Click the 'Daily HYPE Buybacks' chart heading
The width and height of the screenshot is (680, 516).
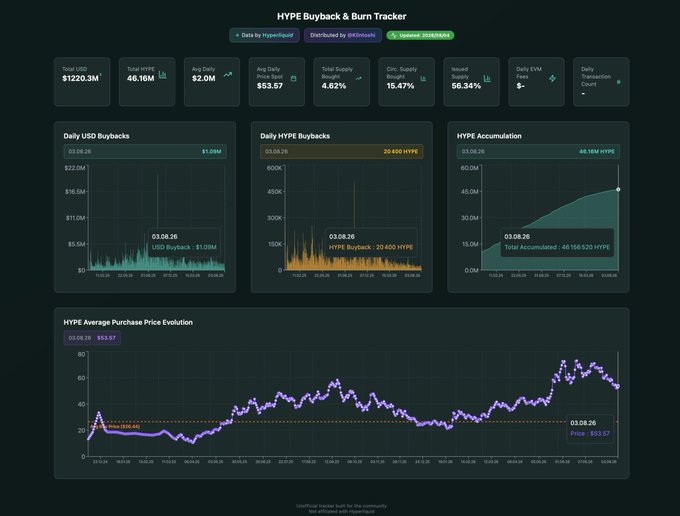[295, 136]
